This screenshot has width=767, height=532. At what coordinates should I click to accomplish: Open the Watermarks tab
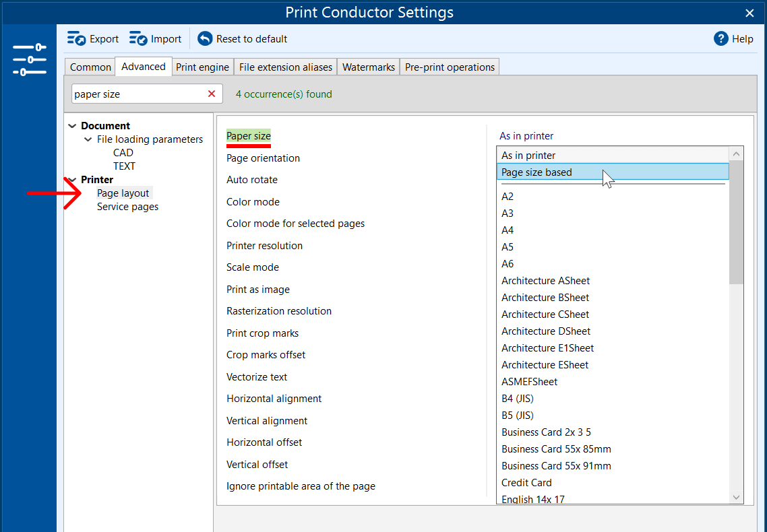pyautogui.click(x=368, y=67)
